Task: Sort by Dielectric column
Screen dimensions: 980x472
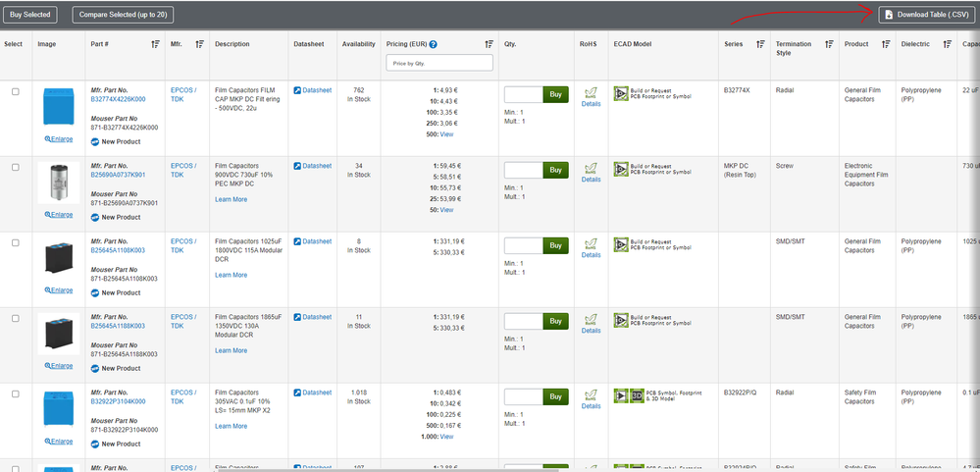Action: click(x=948, y=44)
